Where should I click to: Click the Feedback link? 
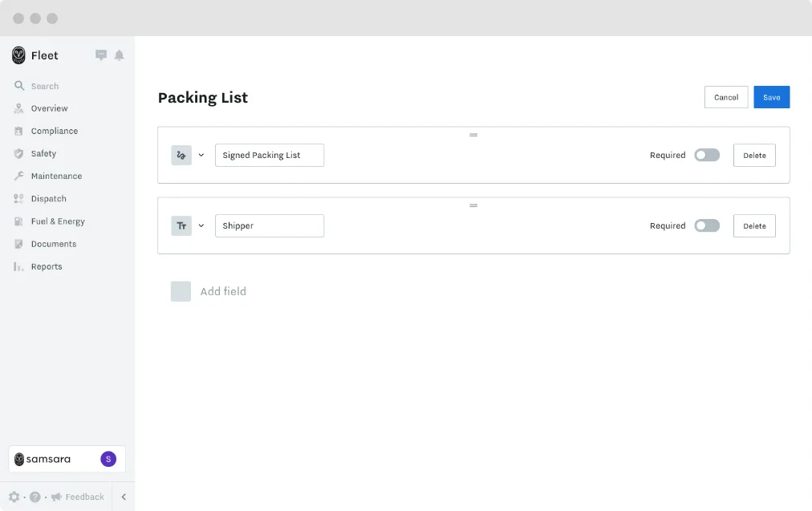(85, 497)
